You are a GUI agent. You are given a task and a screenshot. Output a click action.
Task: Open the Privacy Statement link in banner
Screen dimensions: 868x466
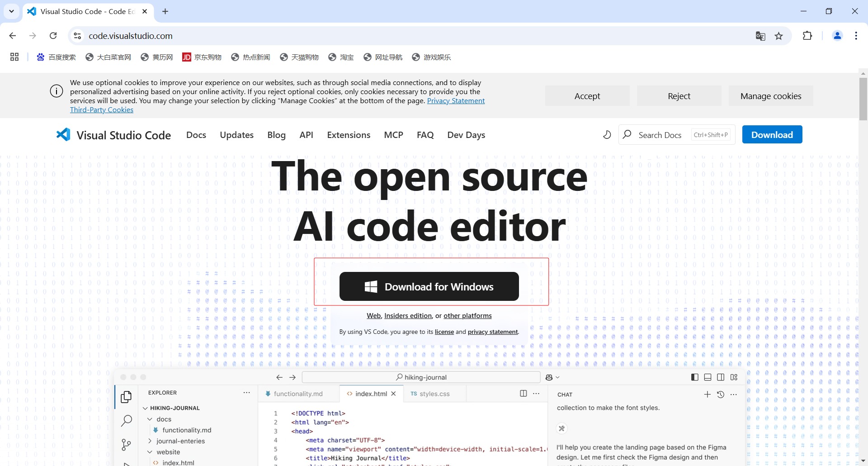[x=456, y=101]
